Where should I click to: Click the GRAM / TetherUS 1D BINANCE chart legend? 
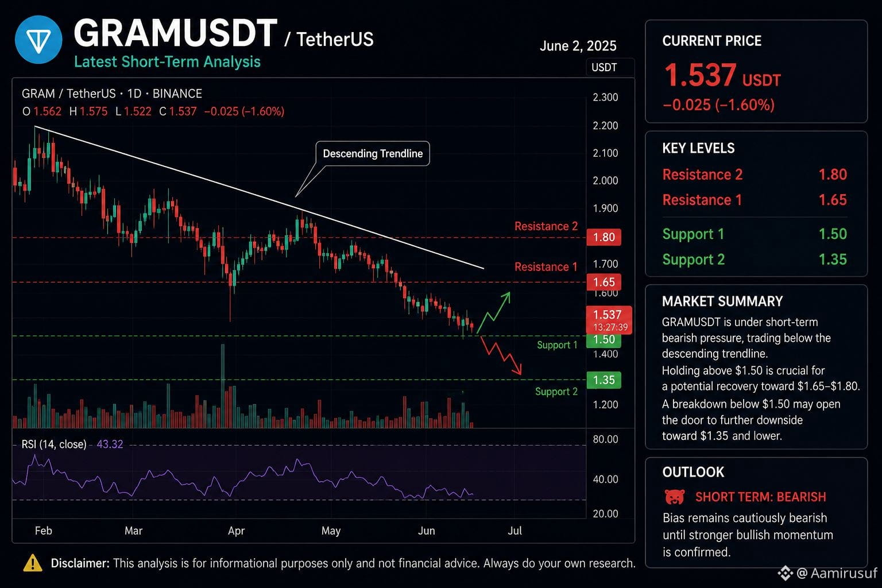(x=112, y=94)
